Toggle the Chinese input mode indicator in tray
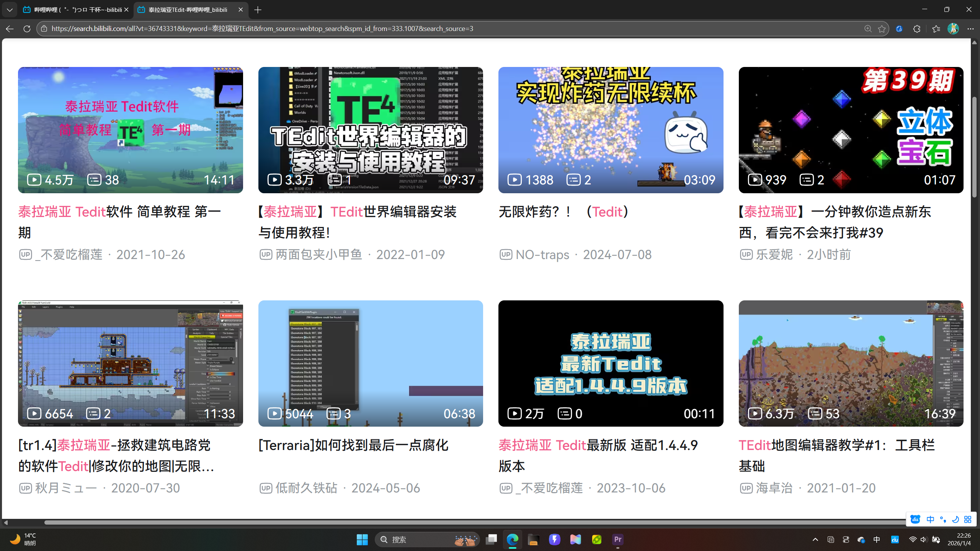This screenshot has height=551, width=980. pyautogui.click(x=877, y=540)
